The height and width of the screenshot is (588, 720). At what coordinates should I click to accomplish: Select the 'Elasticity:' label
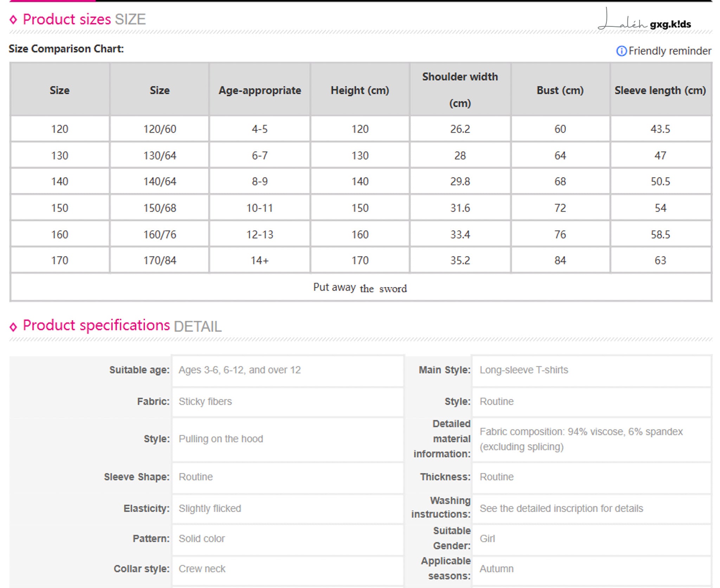click(x=147, y=509)
